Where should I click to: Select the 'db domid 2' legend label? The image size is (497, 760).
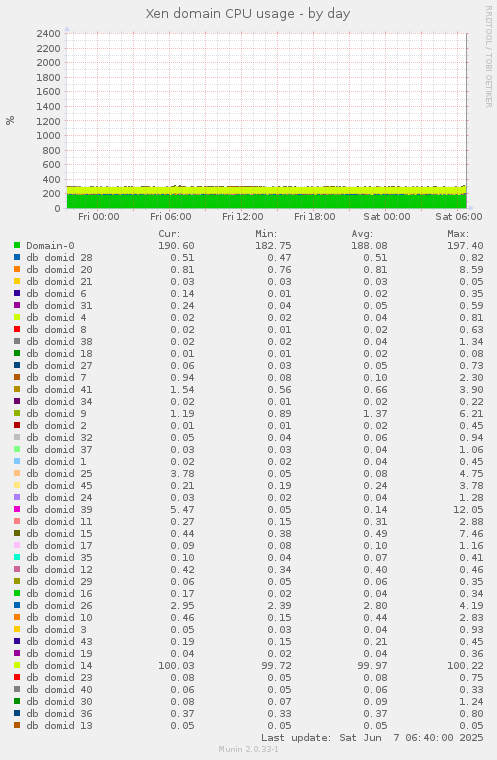(x=56, y=426)
